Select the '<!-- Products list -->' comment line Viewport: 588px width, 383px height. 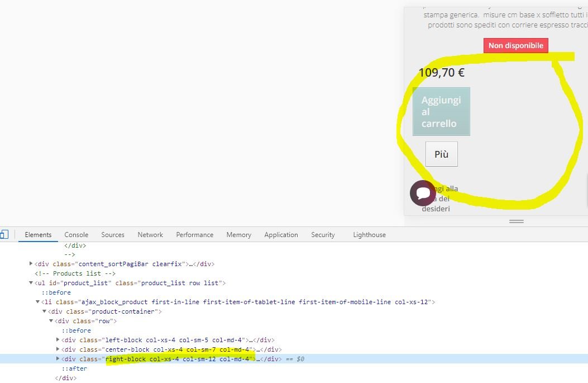(x=75, y=273)
